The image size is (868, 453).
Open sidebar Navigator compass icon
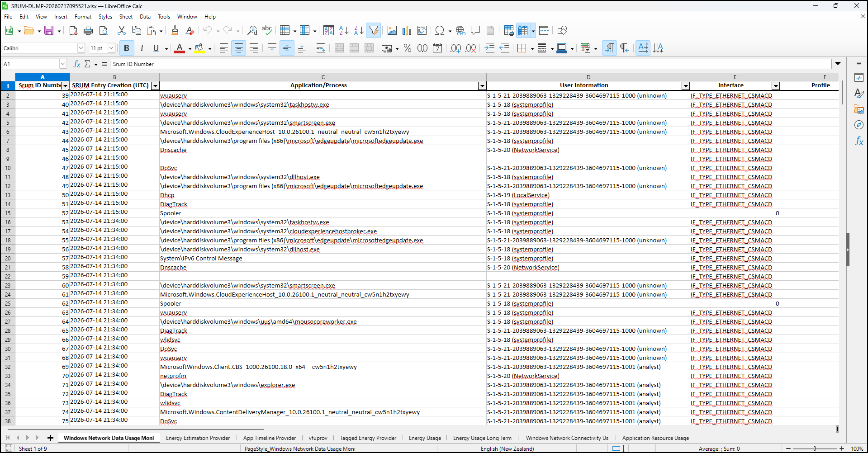[x=859, y=125]
